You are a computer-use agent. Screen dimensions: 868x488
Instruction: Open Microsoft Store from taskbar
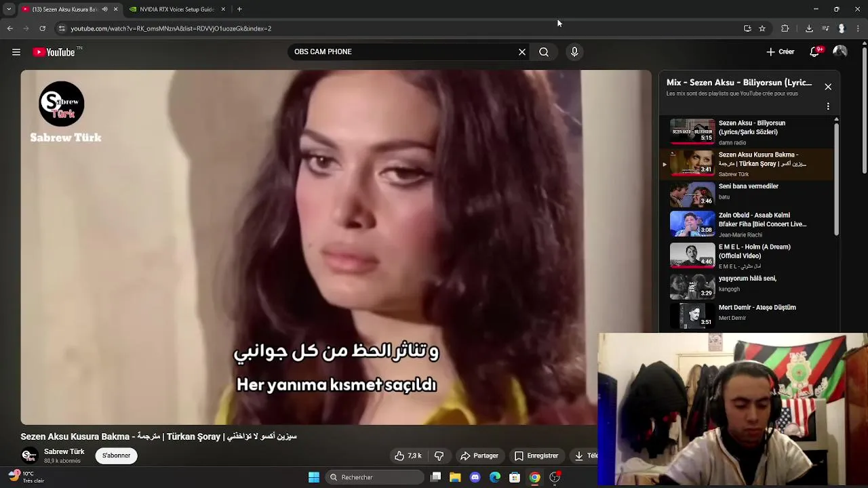(x=515, y=478)
